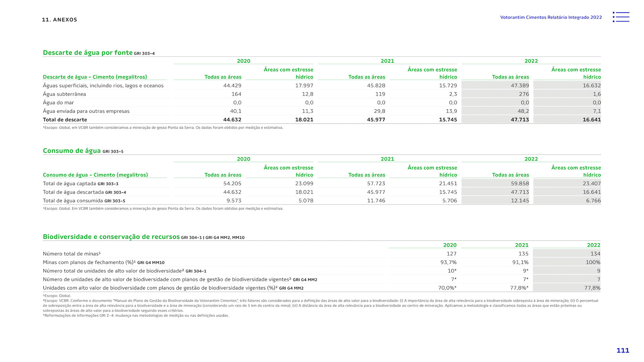Click 'Biodiversidade e conservação de recursos' heading
The height and width of the screenshot is (362, 644).
click(111, 237)
